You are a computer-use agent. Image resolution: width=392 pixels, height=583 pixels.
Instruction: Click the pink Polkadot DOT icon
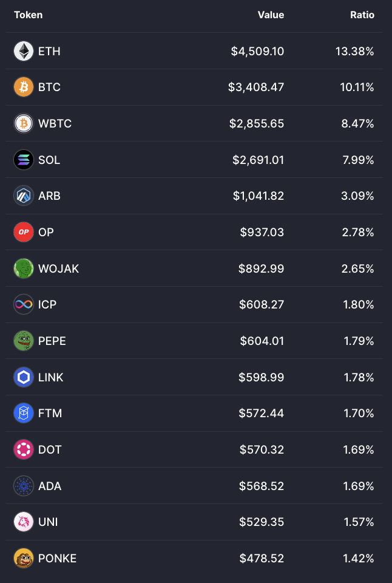pyautogui.click(x=24, y=449)
